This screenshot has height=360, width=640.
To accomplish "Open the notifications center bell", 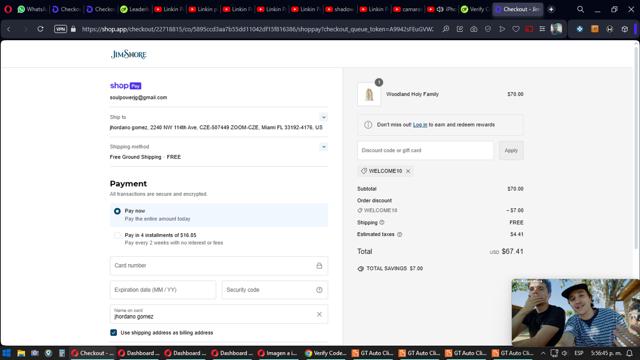I will (x=630, y=353).
